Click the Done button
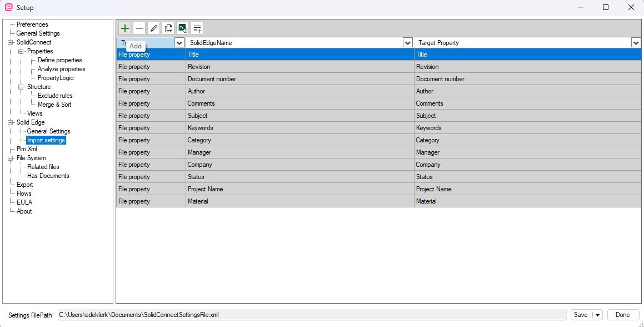Viewport: 644px width, 327px height. point(623,315)
